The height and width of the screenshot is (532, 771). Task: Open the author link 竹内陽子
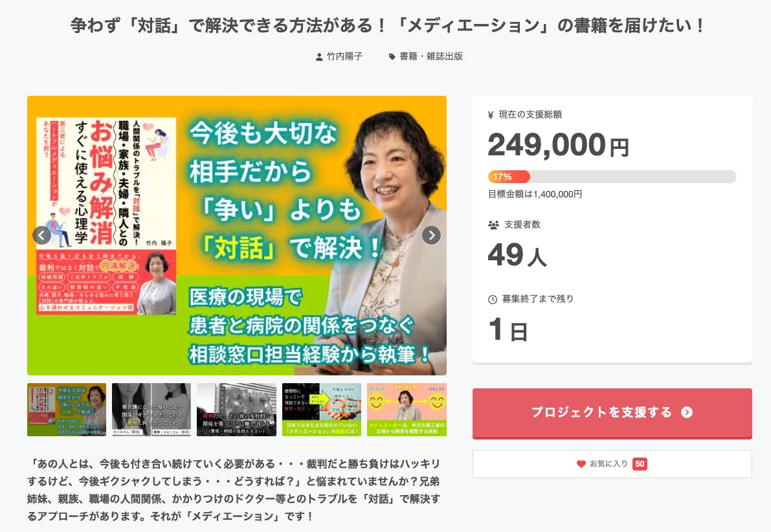(x=344, y=56)
